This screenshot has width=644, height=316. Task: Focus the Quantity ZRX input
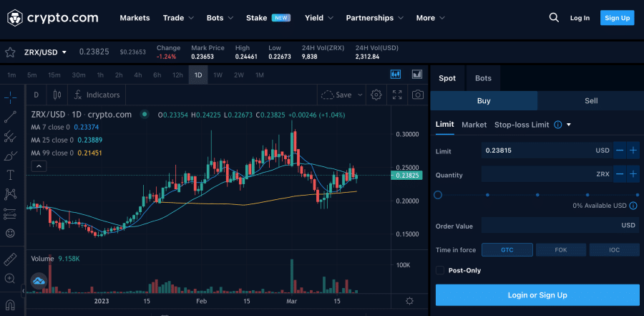[547, 174]
